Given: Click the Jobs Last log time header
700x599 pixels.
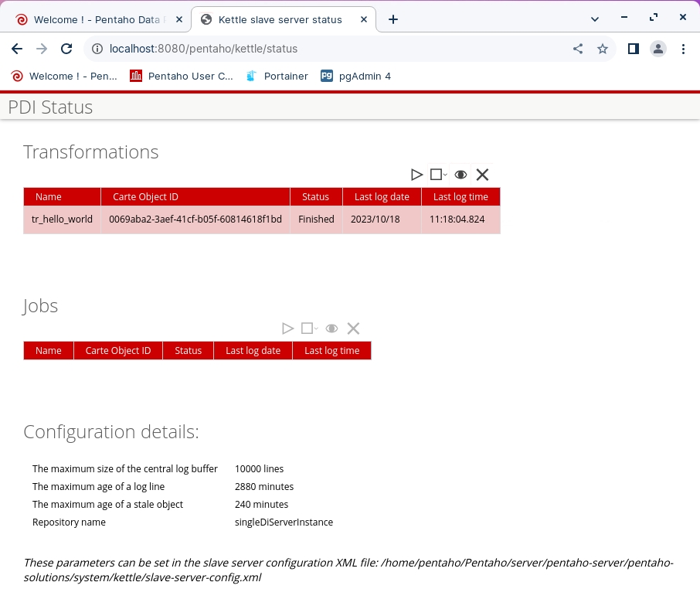Looking at the screenshot, I should coord(331,351).
